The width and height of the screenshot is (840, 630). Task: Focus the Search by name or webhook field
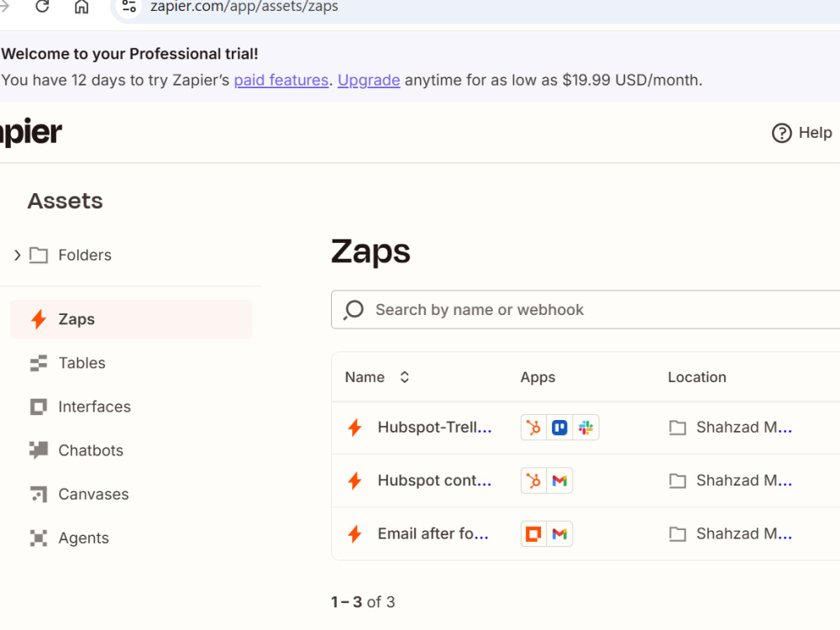(x=585, y=310)
